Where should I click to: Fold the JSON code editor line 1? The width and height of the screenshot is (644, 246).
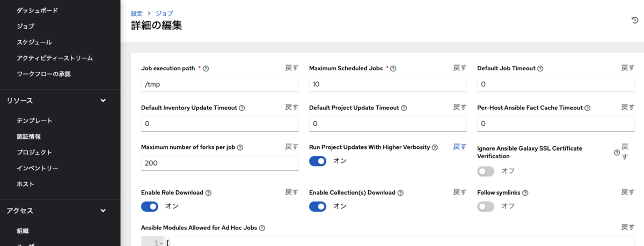tap(162, 243)
